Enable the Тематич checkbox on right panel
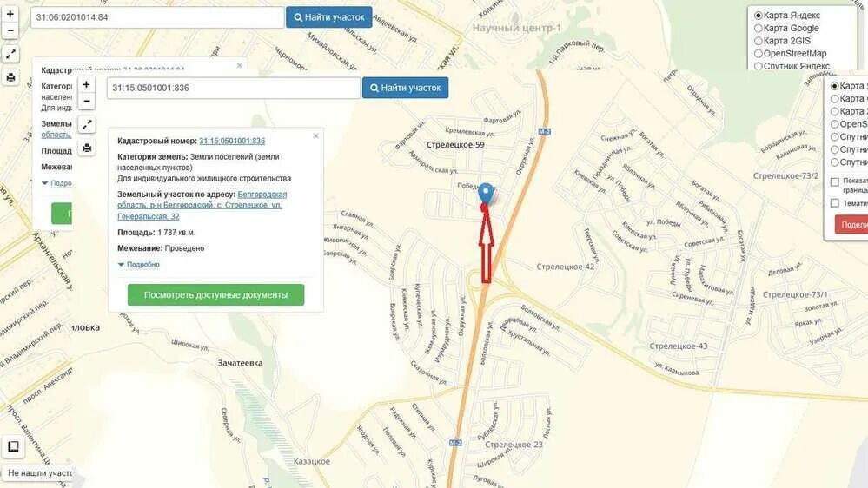 click(x=835, y=203)
